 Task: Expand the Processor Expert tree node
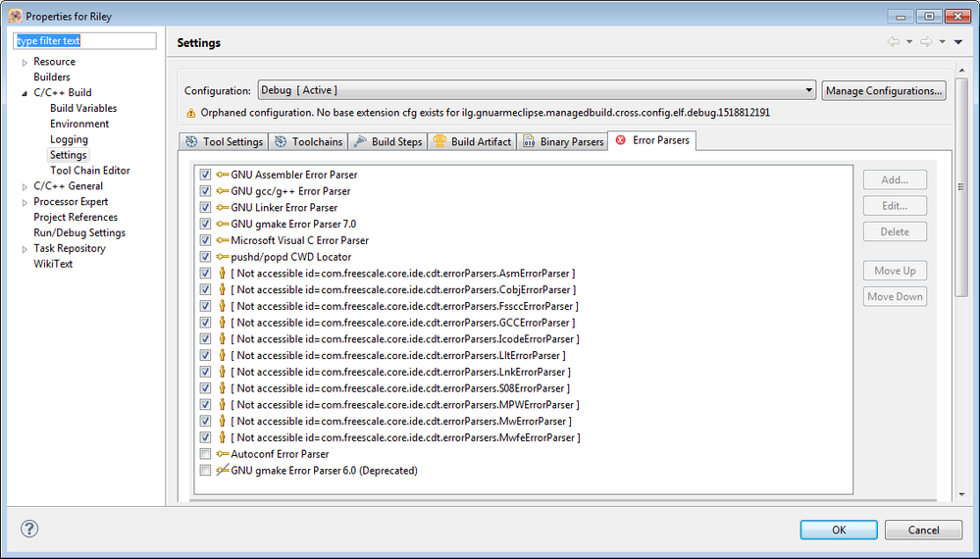pos(25,202)
